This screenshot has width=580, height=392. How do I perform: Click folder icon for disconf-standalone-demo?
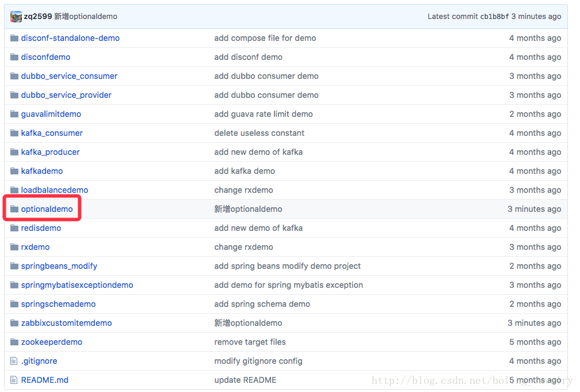[14, 38]
